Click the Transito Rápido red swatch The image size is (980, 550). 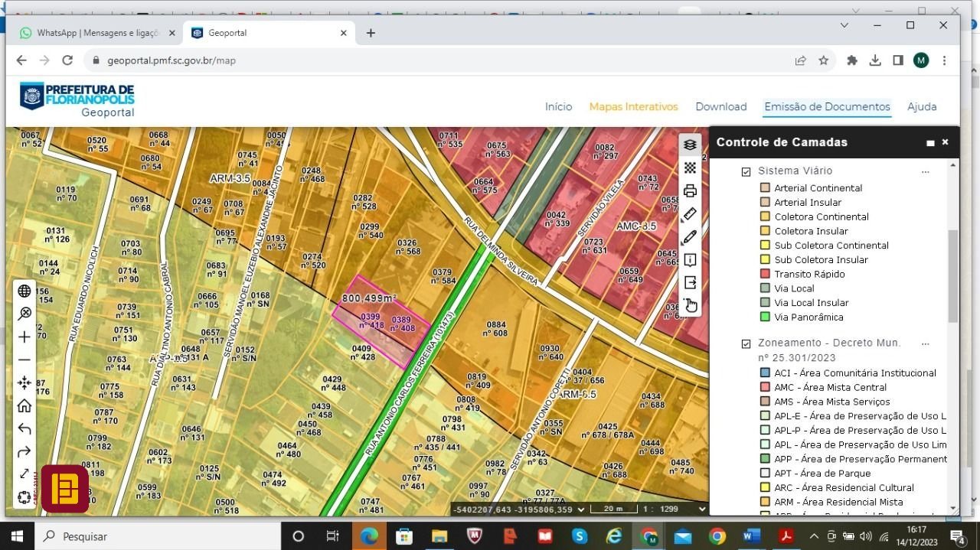click(x=765, y=274)
